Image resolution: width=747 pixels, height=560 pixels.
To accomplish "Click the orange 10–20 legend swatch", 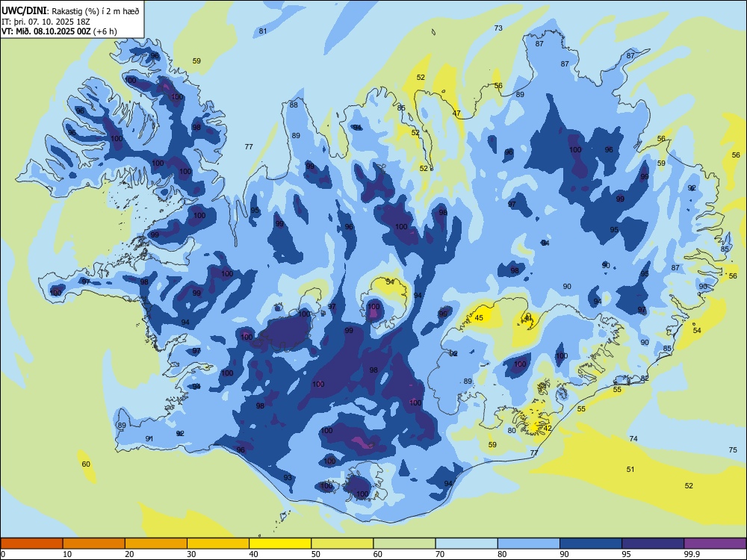I will [94, 544].
